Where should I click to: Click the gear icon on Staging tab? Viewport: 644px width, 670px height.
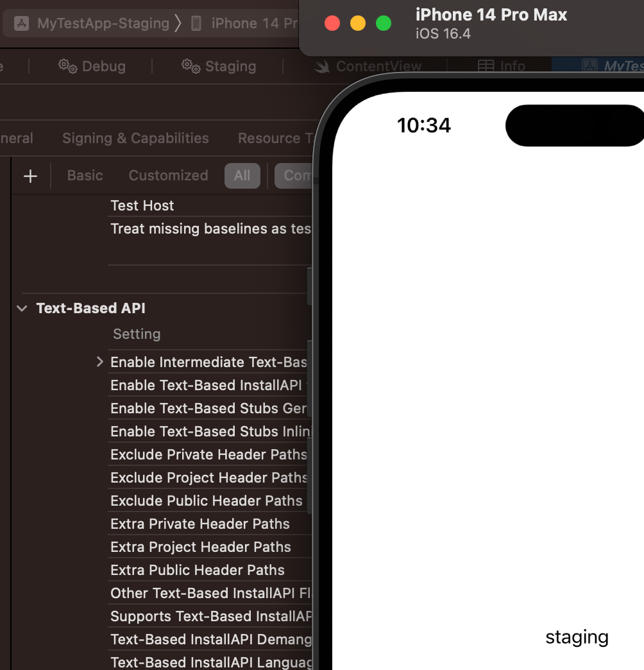(x=191, y=66)
